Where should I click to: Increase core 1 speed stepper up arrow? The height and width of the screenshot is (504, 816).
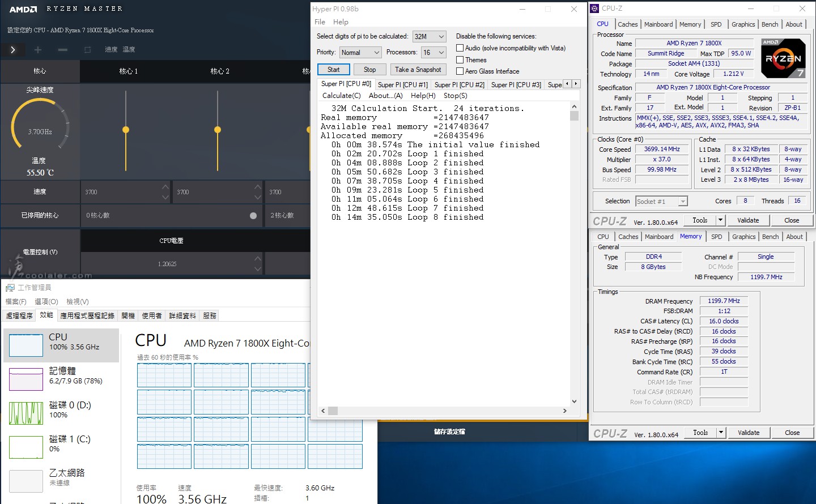(165, 187)
